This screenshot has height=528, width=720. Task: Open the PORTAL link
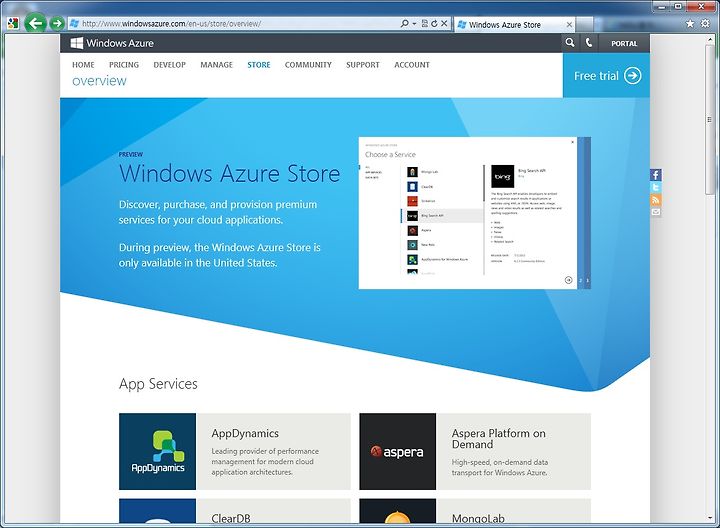[x=624, y=43]
